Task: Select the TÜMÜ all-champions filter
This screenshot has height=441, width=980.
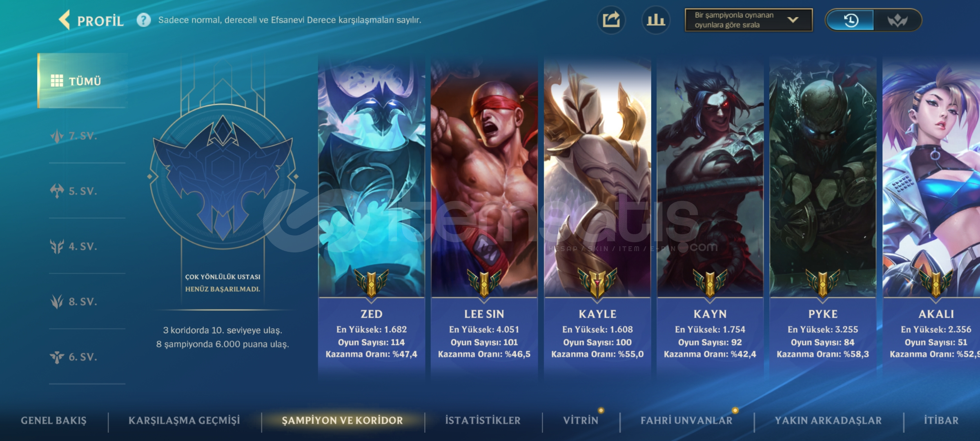Action: tap(82, 81)
